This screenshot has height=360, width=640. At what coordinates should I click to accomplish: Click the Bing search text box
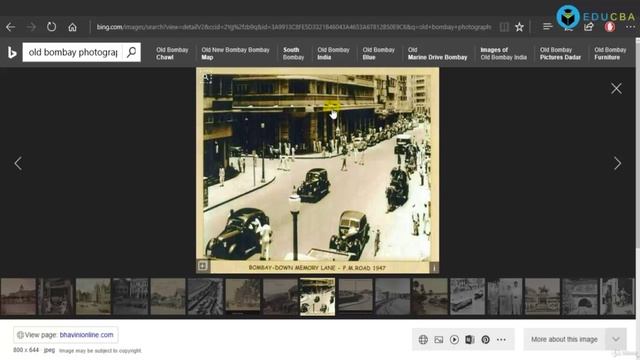[x=73, y=52]
